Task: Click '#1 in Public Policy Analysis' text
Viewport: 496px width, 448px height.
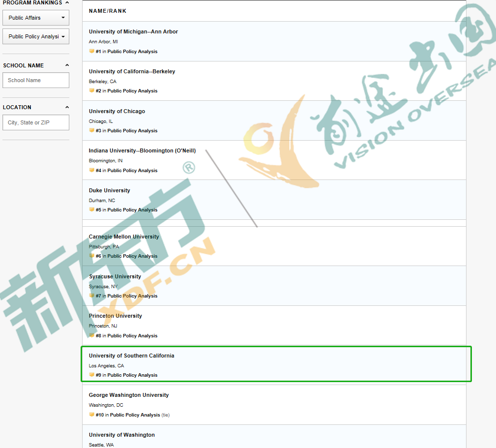Action: pos(126,51)
